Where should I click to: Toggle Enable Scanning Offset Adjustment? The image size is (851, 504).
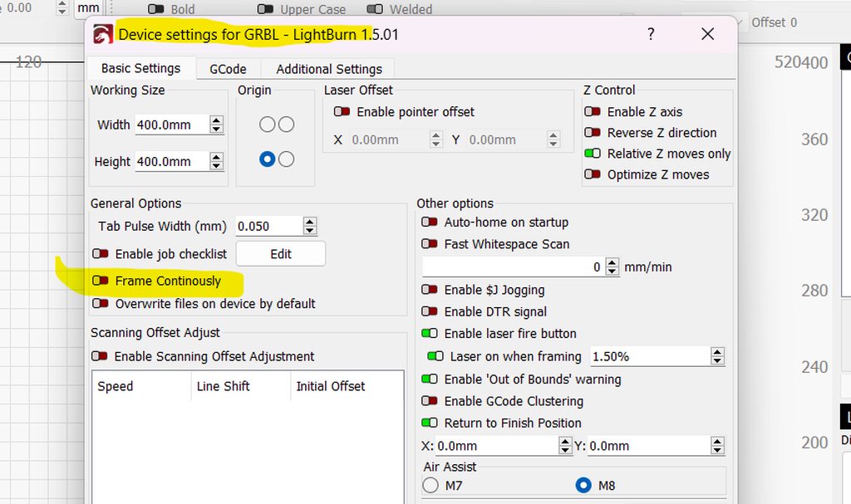100,356
